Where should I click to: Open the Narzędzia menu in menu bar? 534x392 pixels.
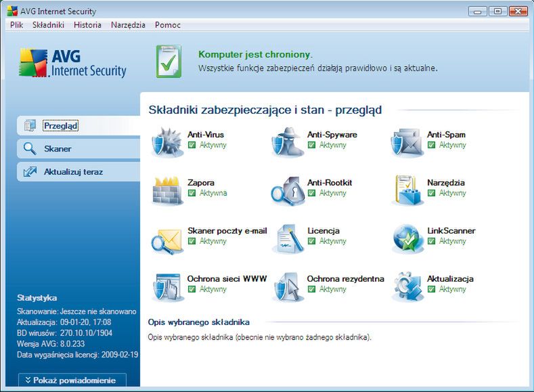click(x=128, y=25)
